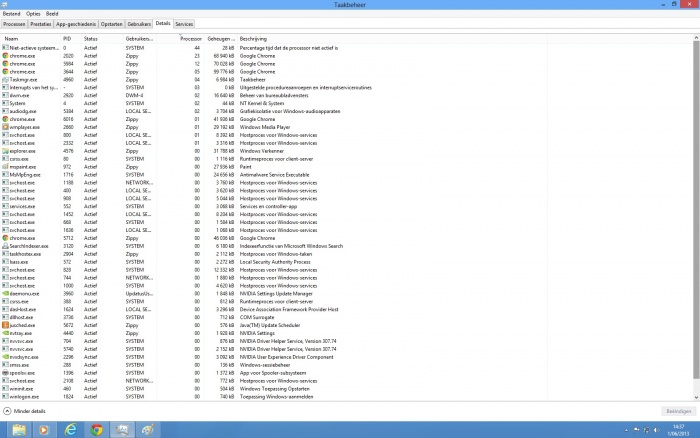Open File Explorer from the taskbar

(19, 430)
